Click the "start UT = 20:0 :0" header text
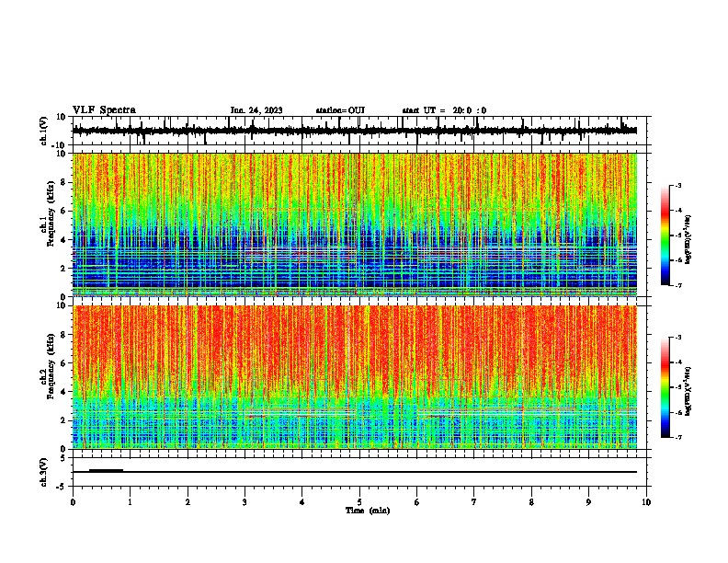 [444, 110]
